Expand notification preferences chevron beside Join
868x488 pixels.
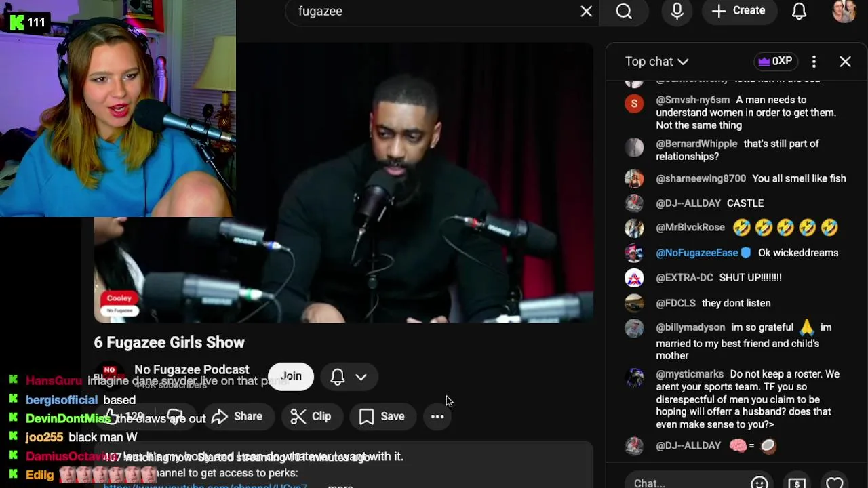coord(361,377)
